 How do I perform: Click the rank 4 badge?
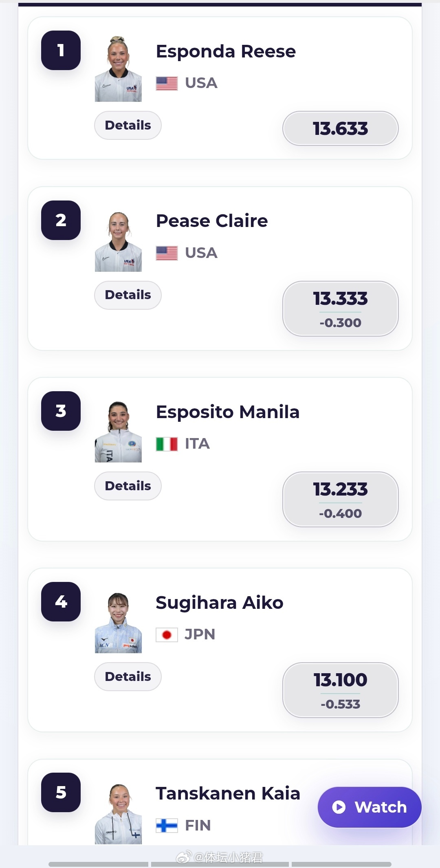pos(61,601)
